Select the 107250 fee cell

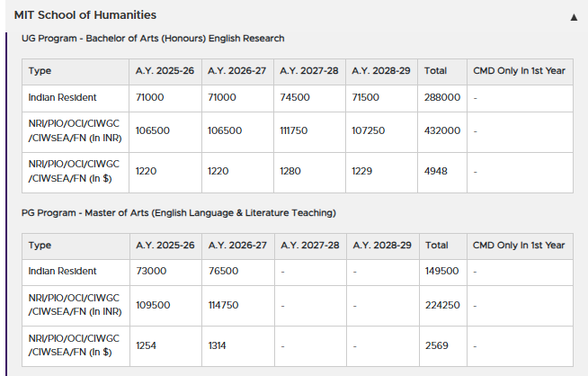[x=369, y=130]
